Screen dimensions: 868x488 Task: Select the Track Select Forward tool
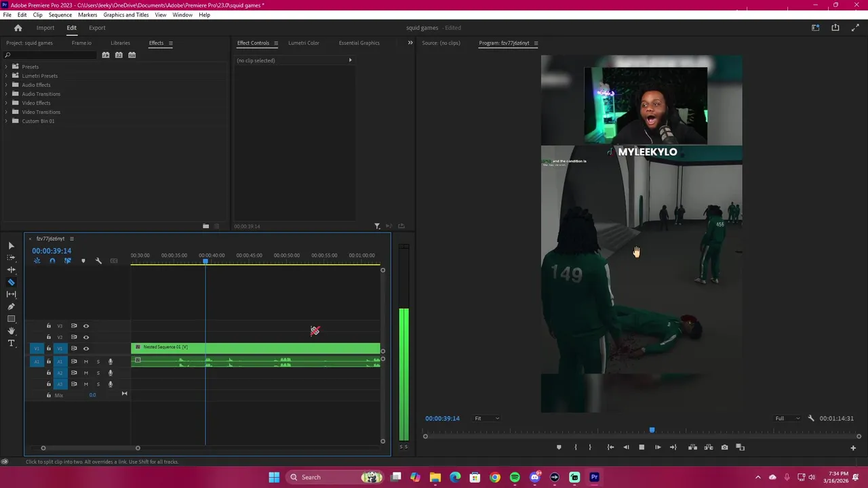click(x=11, y=258)
